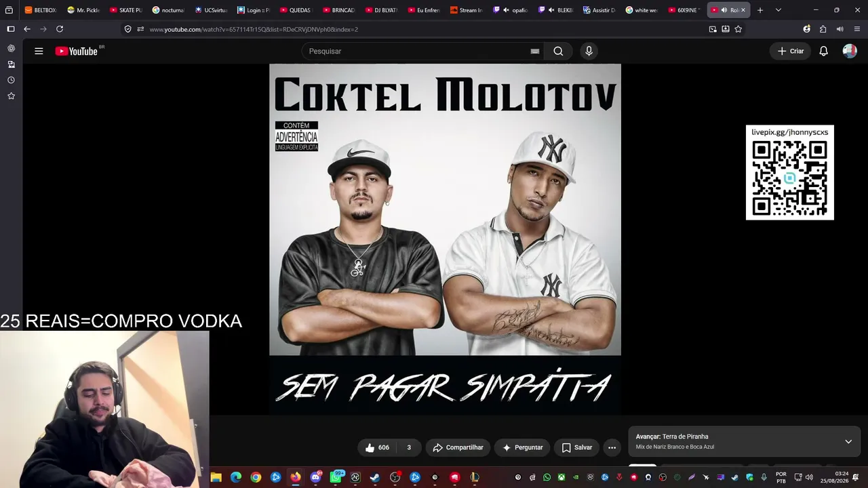This screenshot has height=488, width=868.
Task: Close the active YouTube tab
Action: pos(743,10)
